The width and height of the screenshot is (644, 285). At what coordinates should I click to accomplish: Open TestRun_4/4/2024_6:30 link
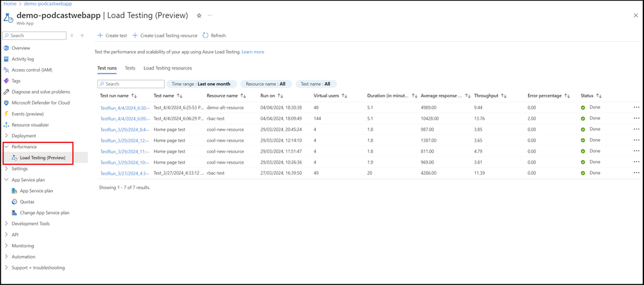point(125,108)
